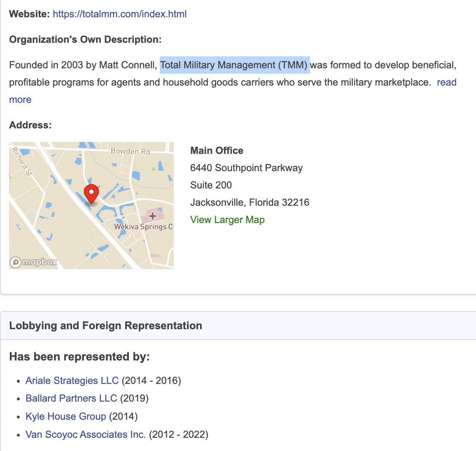This screenshot has width=476, height=451.
Task: Click the 'read more' description link
Action: (446, 82)
